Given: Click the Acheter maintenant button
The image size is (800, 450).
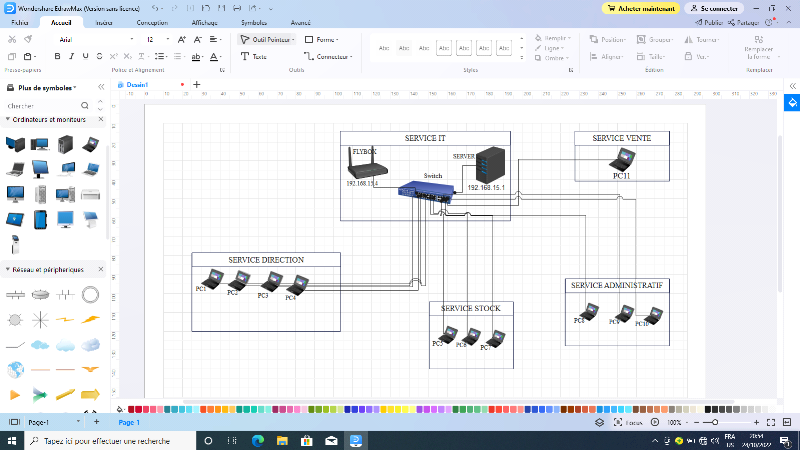Looking at the screenshot, I should (x=641, y=7).
